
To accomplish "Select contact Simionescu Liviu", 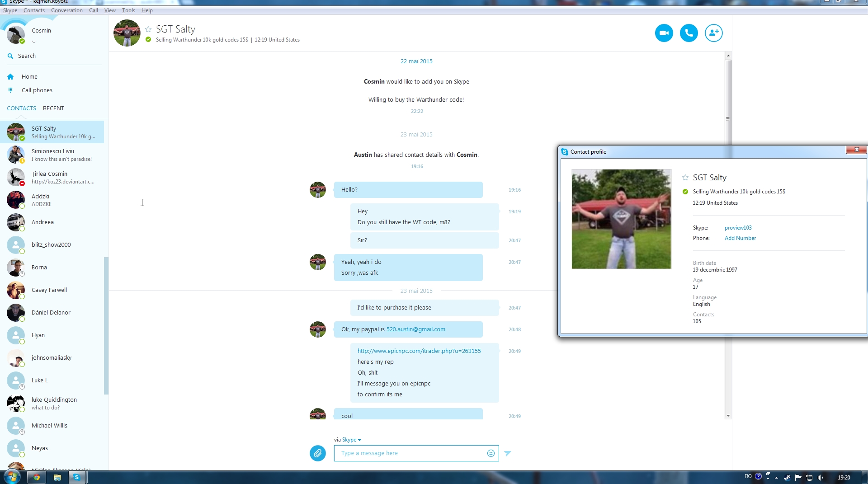I will point(52,155).
